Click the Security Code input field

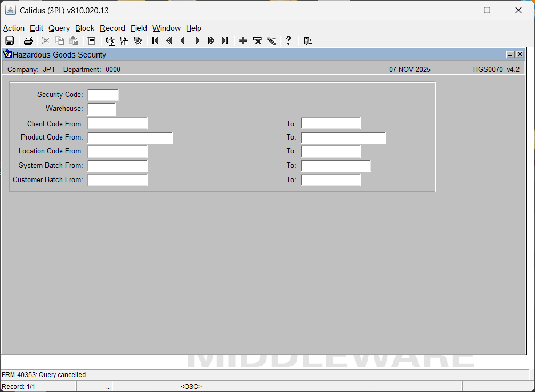[103, 95]
